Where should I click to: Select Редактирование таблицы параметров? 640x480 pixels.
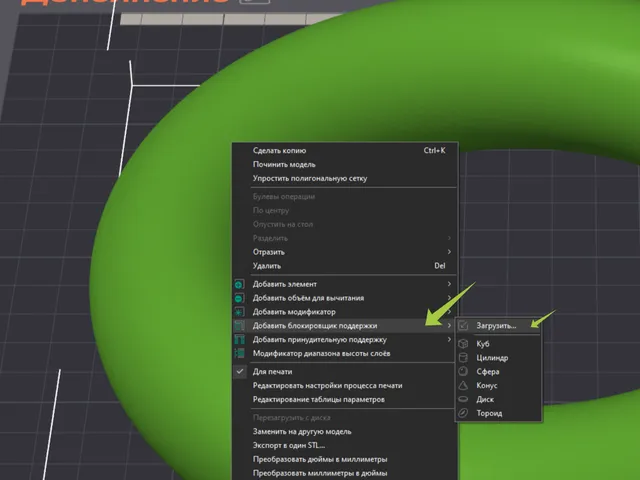point(345,399)
